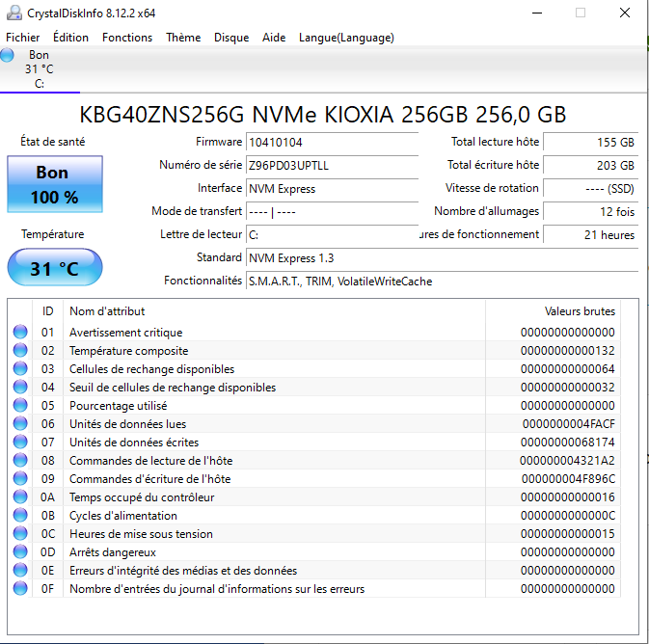Open the Édition menu
Image resolution: width=649 pixels, height=644 pixels.
click(x=70, y=38)
